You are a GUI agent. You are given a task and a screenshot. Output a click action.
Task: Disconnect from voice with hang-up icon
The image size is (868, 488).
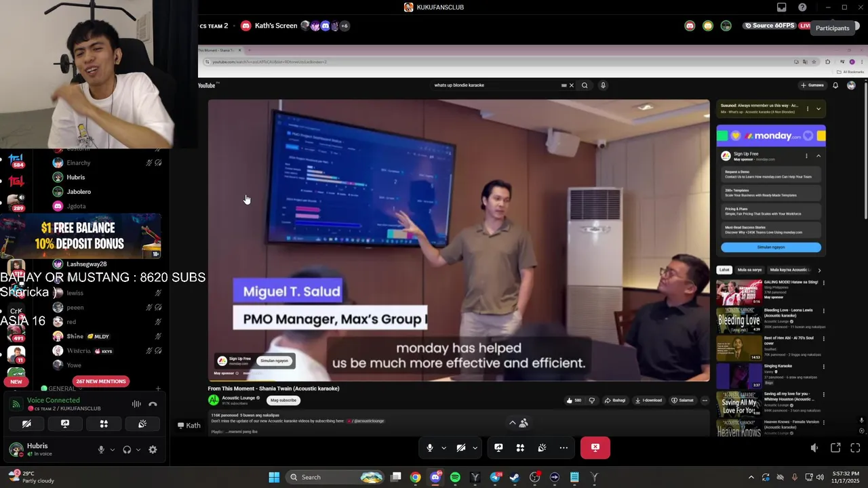[153, 404]
